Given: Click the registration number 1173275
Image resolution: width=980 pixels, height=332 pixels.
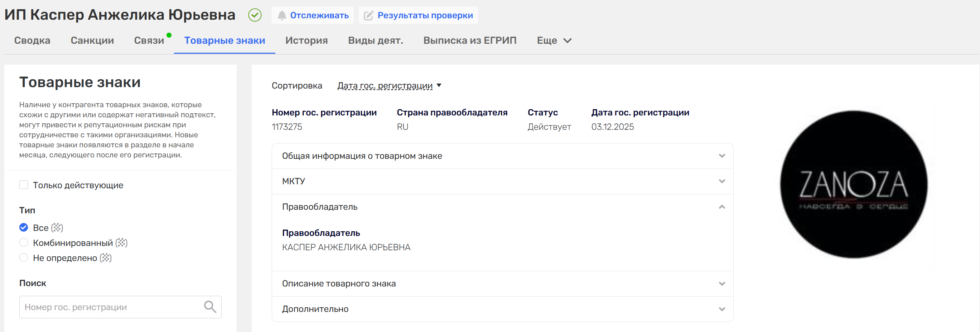Looking at the screenshot, I should (287, 127).
